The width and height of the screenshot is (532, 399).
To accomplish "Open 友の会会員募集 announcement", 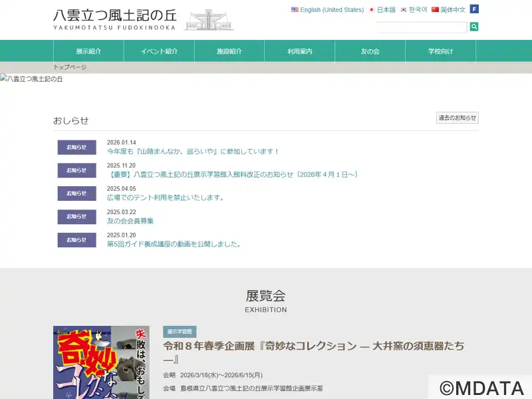I will 130,221.
